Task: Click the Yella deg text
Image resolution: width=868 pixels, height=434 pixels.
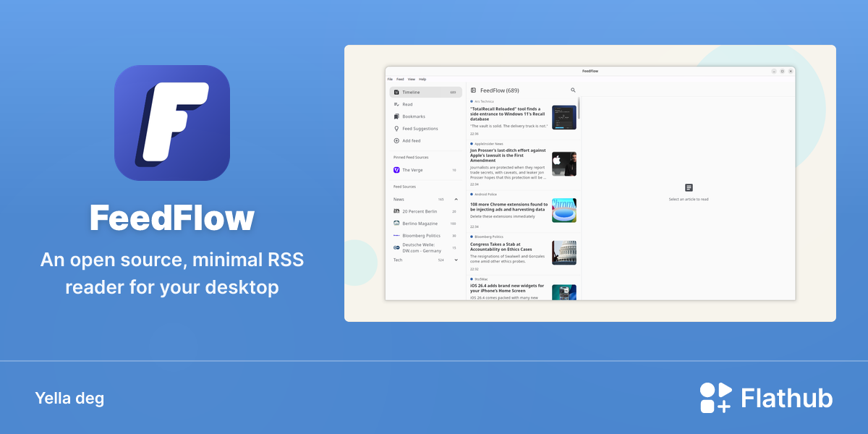Action: pos(69,398)
